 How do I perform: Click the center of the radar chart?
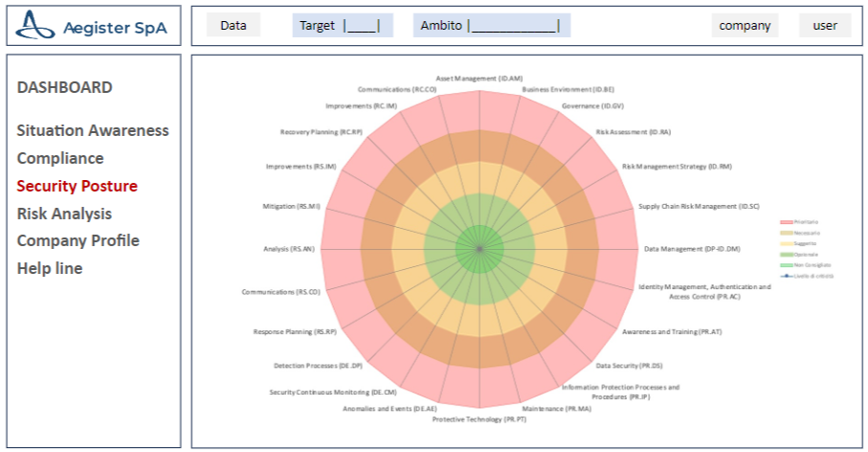(x=479, y=249)
